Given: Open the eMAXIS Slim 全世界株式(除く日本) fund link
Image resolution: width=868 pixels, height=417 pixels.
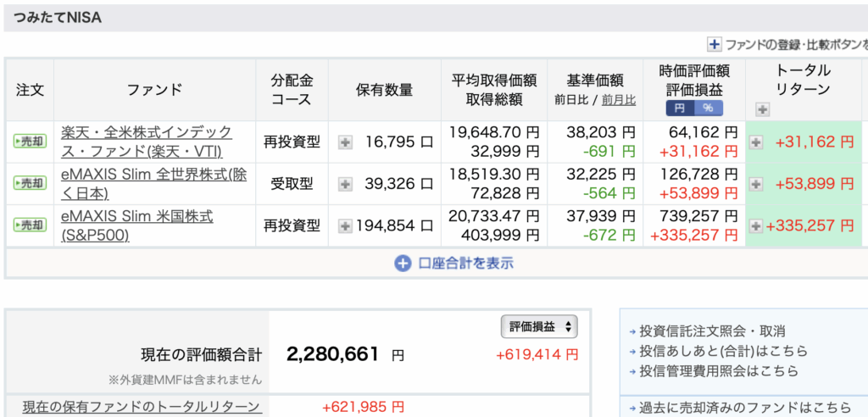Looking at the screenshot, I should click(x=146, y=183).
